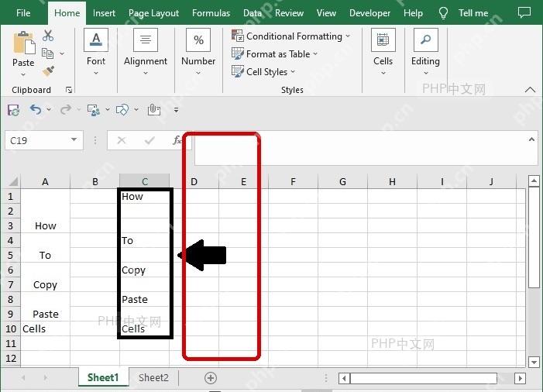Click the Undo arrow icon

click(36, 110)
